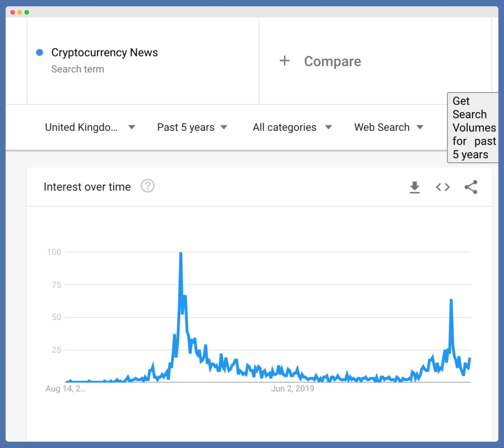Click Get Search Volumes for past 5 years
This screenshot has width=504, height=448.
tap(473, 128)
